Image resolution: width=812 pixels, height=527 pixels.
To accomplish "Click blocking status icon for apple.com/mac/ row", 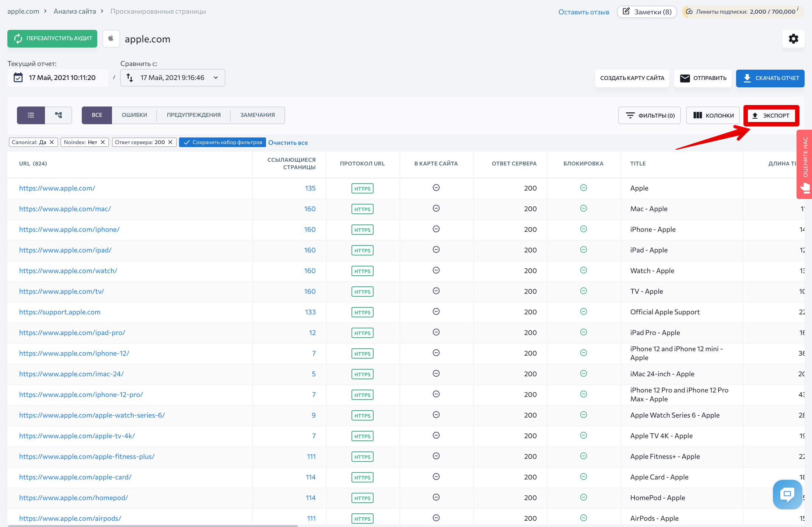I will click(584, 209).
